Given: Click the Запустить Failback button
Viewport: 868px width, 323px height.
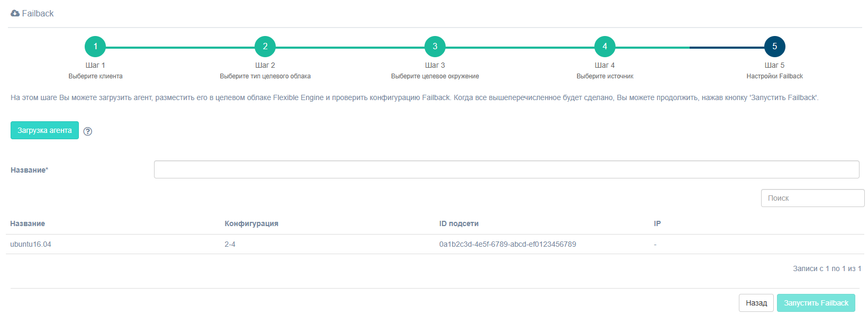Looking at the screenshot, I should click(816, 303).
